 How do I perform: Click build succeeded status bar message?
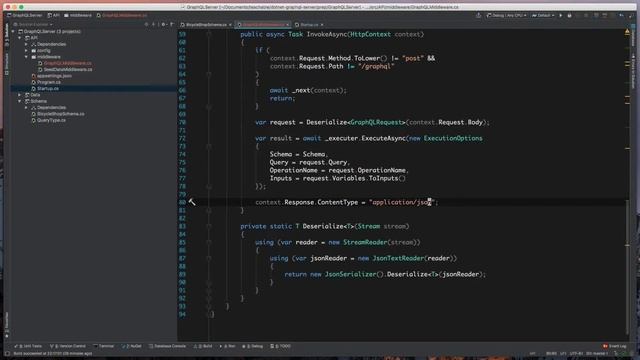tap(53, 353)
